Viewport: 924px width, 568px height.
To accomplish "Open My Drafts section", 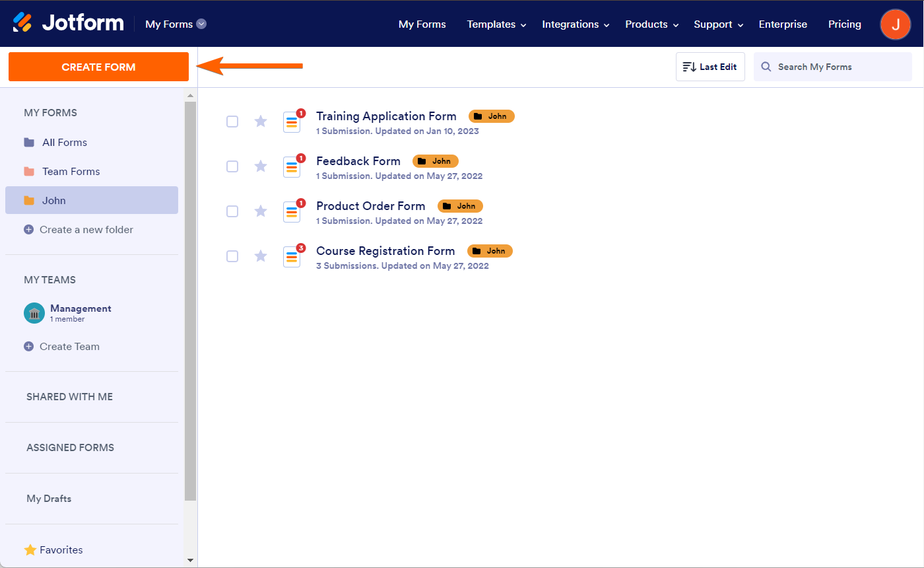I will 49,499.
